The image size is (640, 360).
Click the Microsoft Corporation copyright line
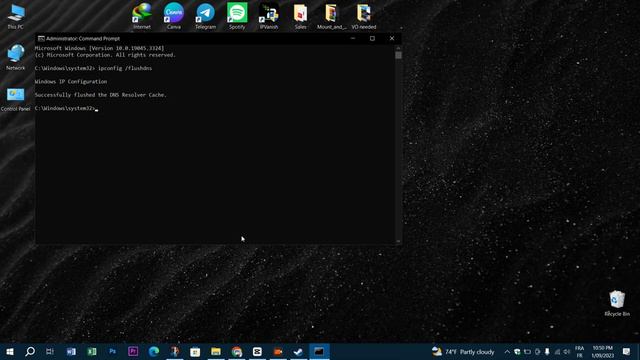pos(105,55)
